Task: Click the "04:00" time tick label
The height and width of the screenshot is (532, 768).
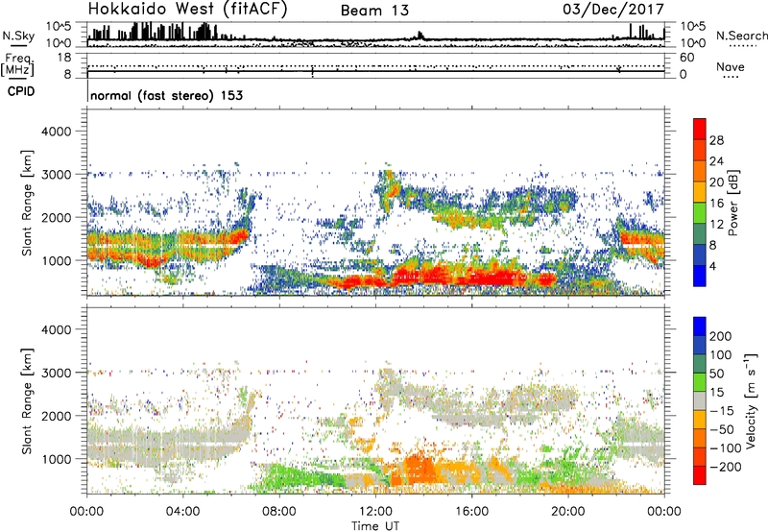Action: point(182,512)
